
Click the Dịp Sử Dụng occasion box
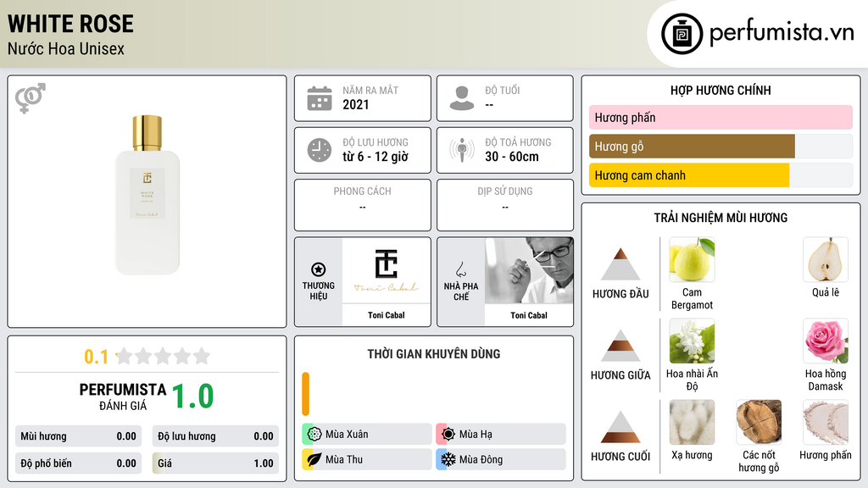click(x=505, y=205)
